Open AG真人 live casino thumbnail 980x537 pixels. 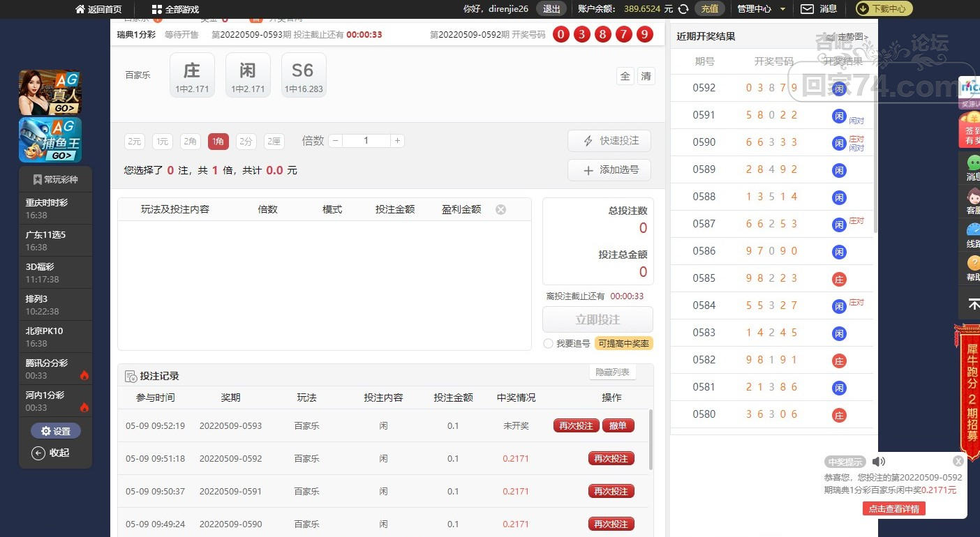(50, 92)
